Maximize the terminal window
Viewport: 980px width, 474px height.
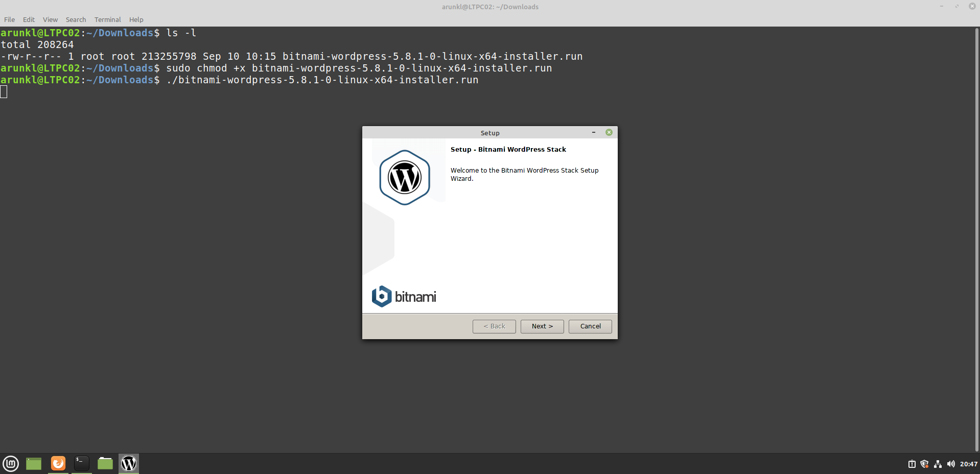[x=957, y=6]
